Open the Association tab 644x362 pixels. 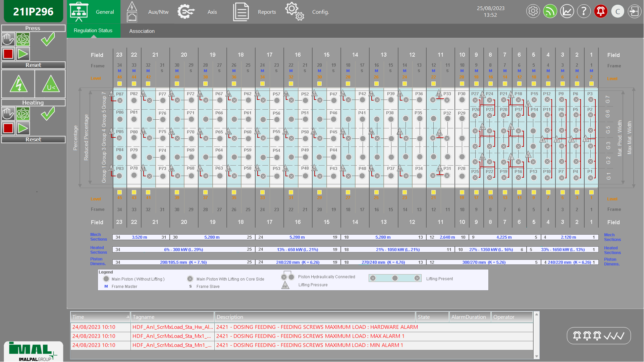pos(142,31)
